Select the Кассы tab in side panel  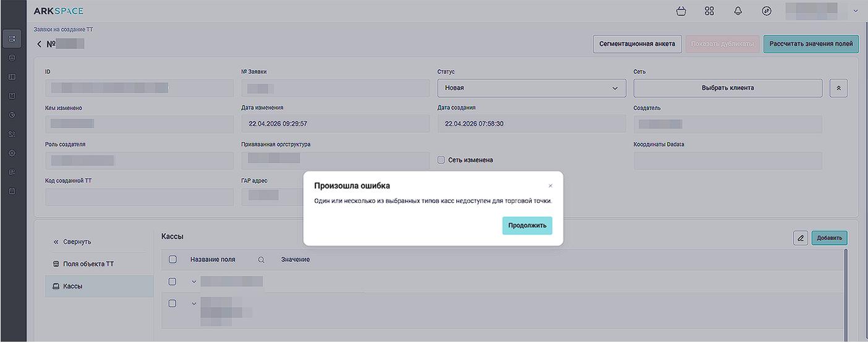pyautogui.click(x=72, y=286)
